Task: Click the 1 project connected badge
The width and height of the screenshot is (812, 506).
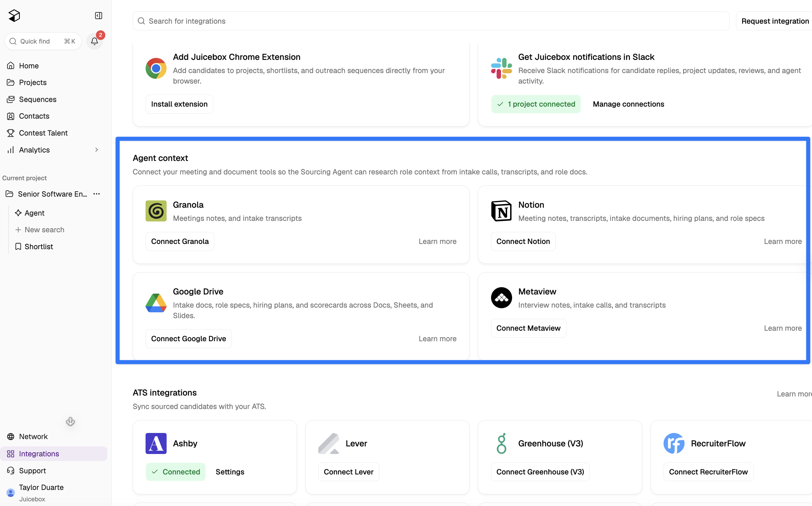Action: click(x=536, y=104)
